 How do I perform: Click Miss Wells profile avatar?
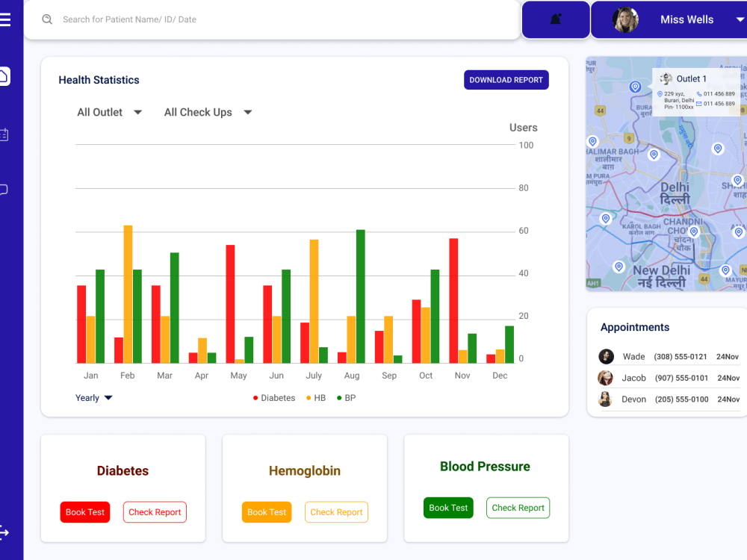pos(625,20)
